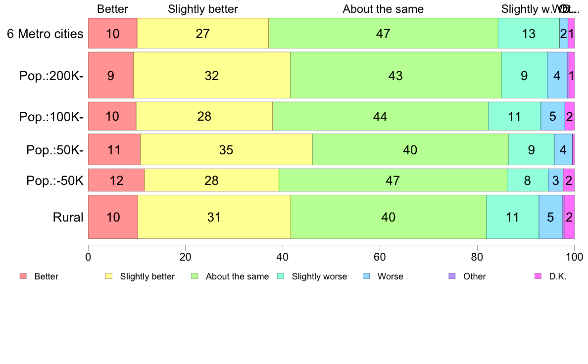
Task: Click the Pop.:-50K row label
Action: pos(55,181)
